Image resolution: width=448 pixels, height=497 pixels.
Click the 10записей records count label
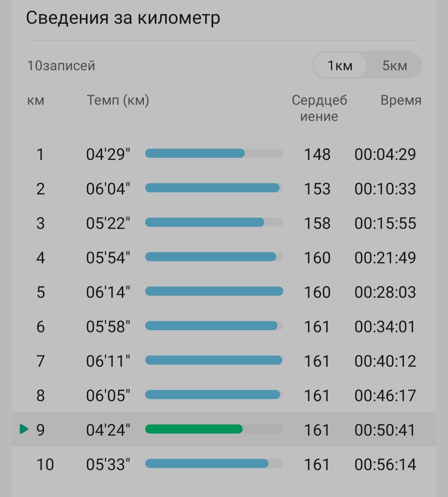[x=61, y=66]
